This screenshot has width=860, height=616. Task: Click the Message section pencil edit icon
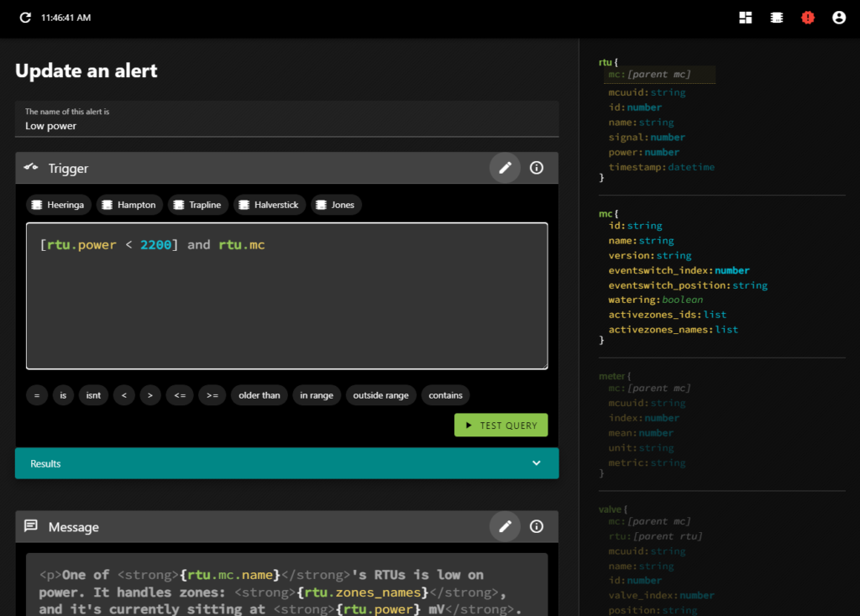(x=505, y=527)
